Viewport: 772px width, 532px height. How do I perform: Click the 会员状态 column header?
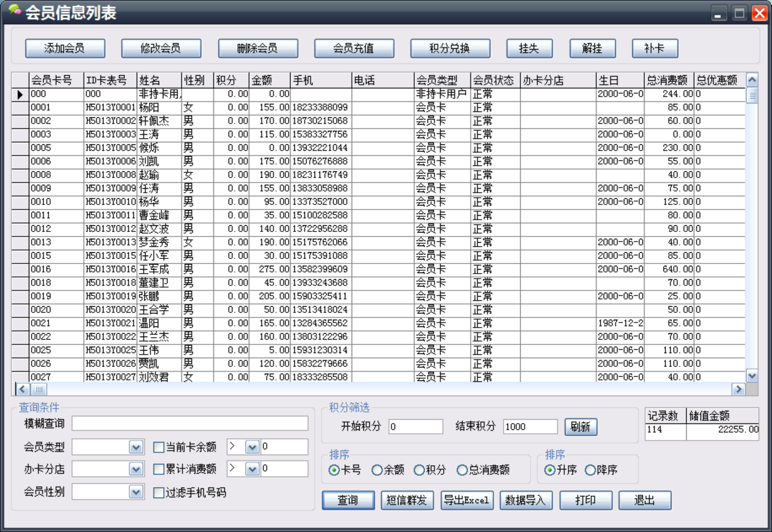(496, 80)
